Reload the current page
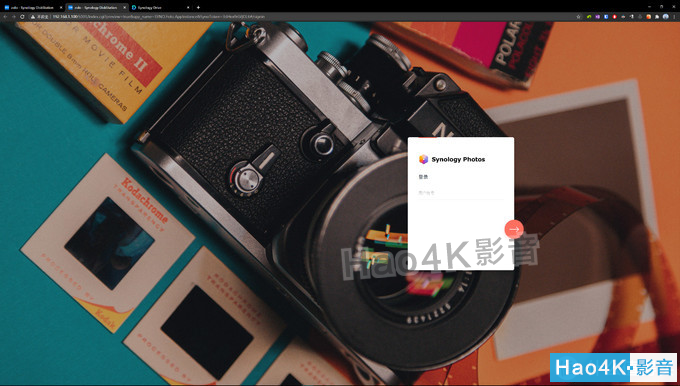680x386 pixels. pyautogui.click(x=22, y=16)
